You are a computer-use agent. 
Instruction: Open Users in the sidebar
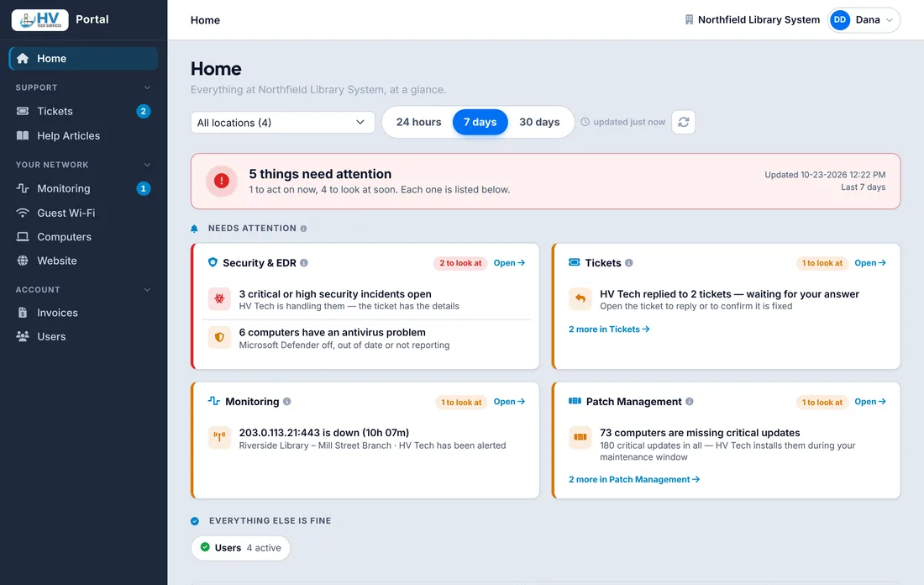coord(84,336)
